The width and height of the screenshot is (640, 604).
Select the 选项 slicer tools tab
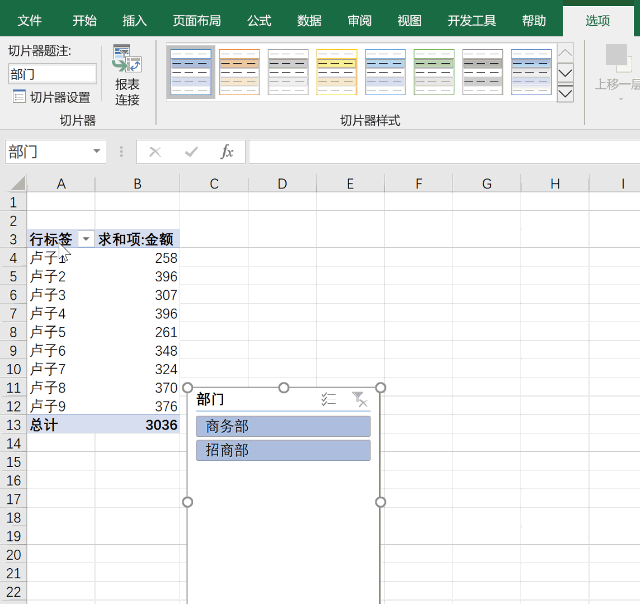coord(598,20)
